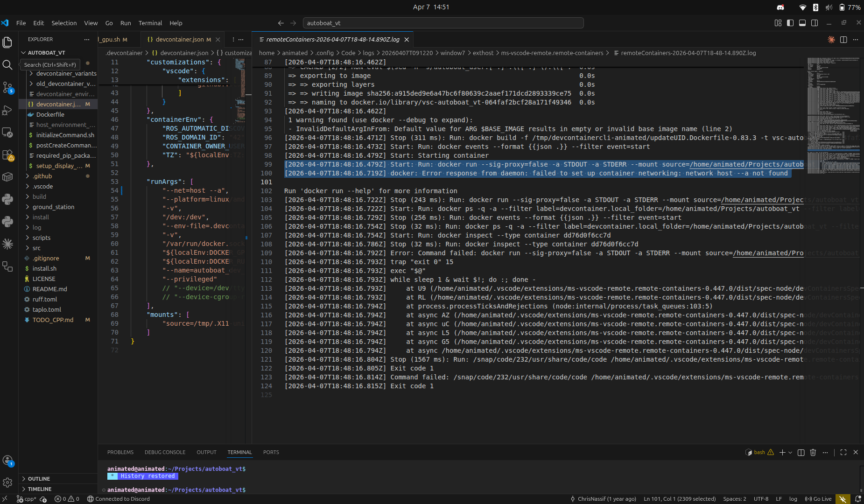The height and width of the screenshot is (504, 864).
Task: Click the log editor minimap
Action: 833,117
